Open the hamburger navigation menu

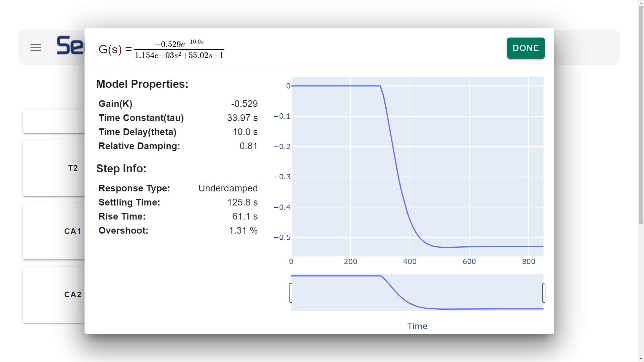point(36,48)
